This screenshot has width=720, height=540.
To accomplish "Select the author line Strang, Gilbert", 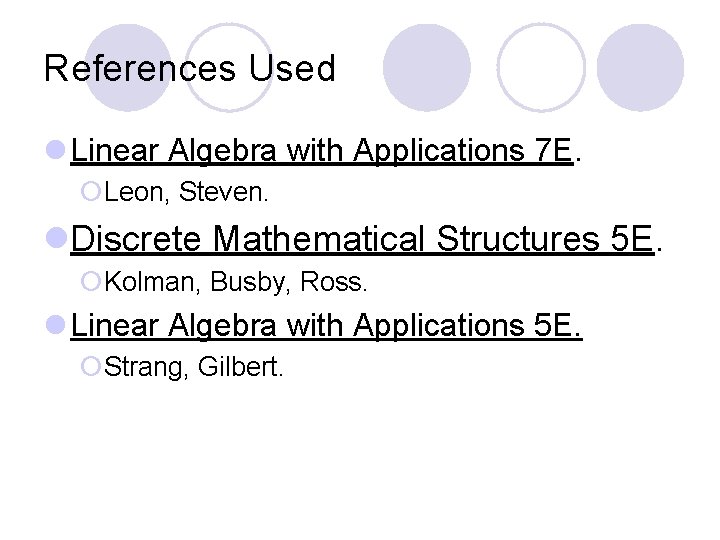I will tap(194, 367).
